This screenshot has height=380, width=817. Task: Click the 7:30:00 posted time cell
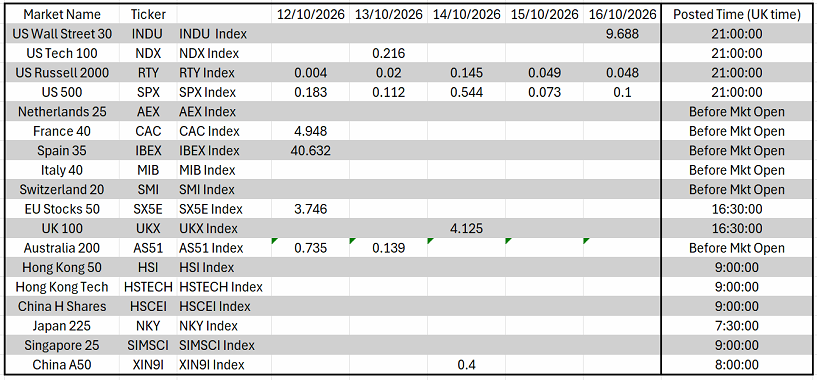point(737,326)
